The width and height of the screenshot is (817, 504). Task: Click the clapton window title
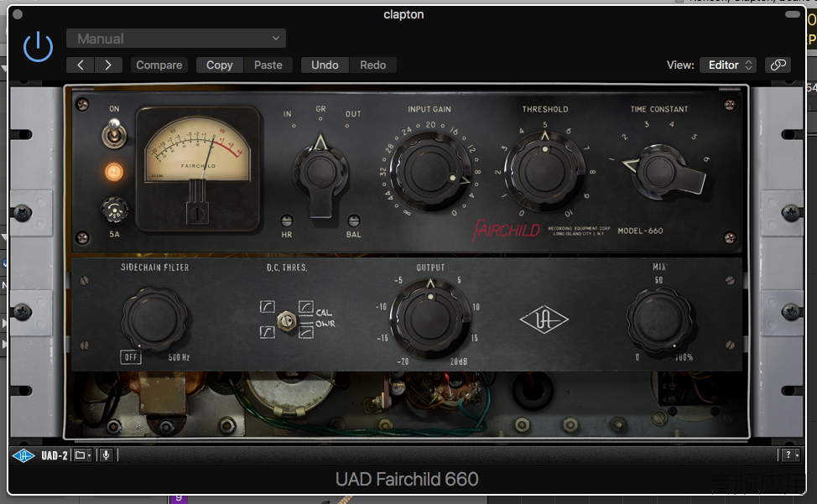[403, 14]
